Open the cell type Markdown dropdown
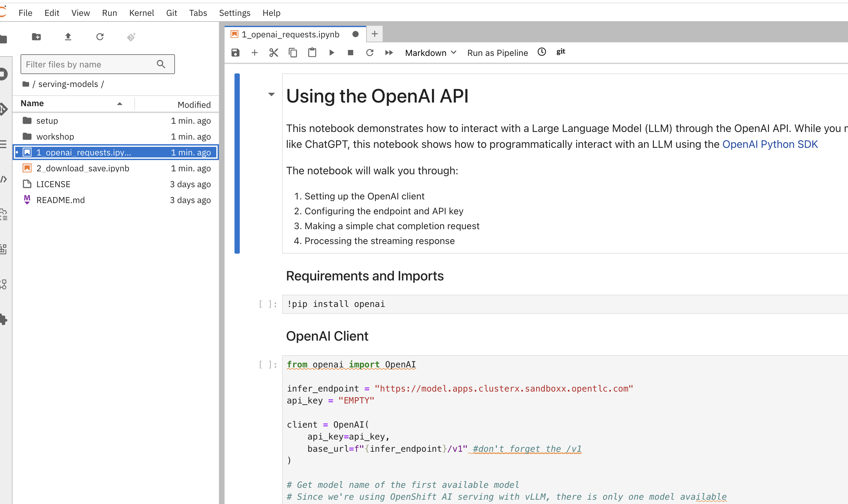Image resolution: width=848 pixels, height=504 pixels. 431,53
